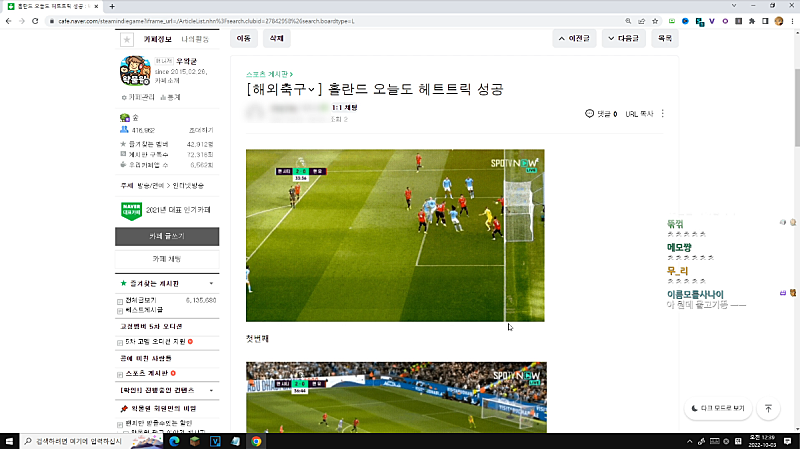
Task: Click the browser back arrow
Action: [x=8, y=21]
